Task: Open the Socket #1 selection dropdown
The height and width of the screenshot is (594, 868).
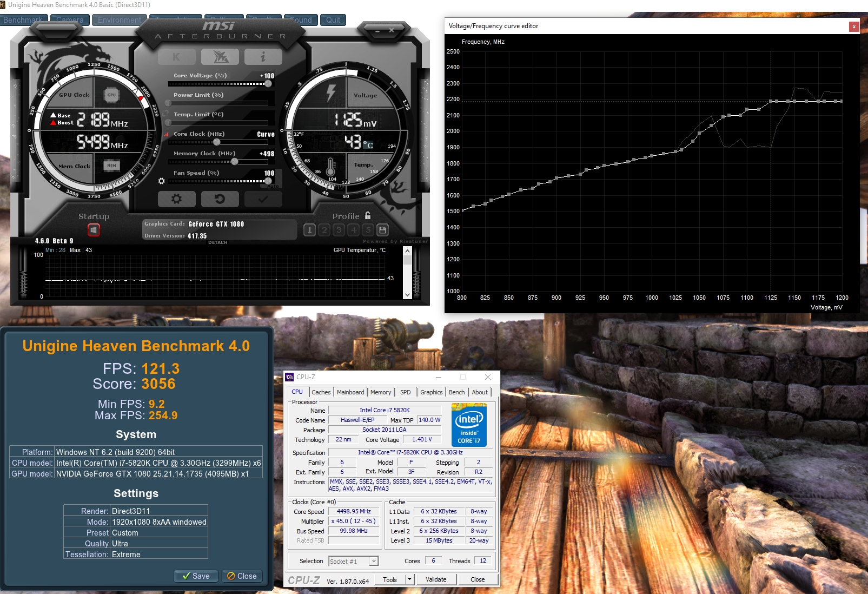Action: point(354,562)
